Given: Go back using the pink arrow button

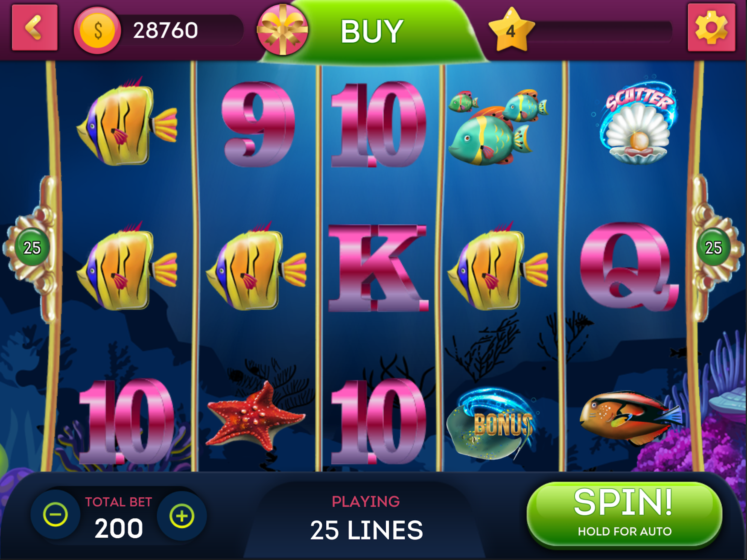Looking at the screenshot, I should click(34, 27).
